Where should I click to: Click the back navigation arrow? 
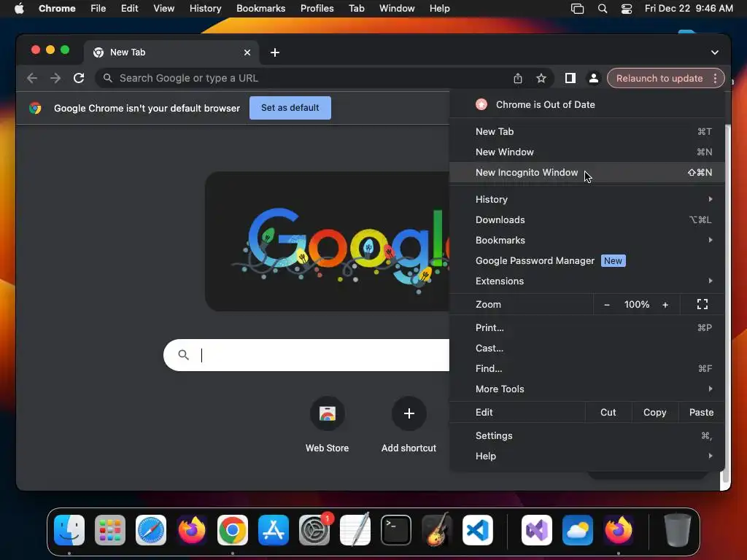[32, 78]
